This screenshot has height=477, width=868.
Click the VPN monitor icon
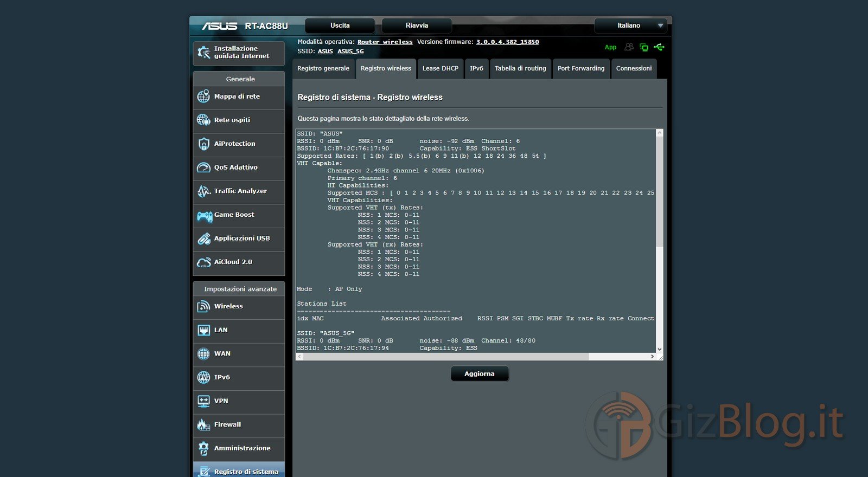(x=203, y=401)
